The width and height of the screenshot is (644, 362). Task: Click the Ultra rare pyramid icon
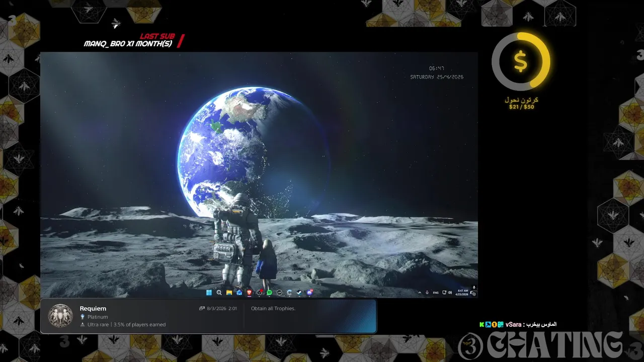(x=83, y=325)
